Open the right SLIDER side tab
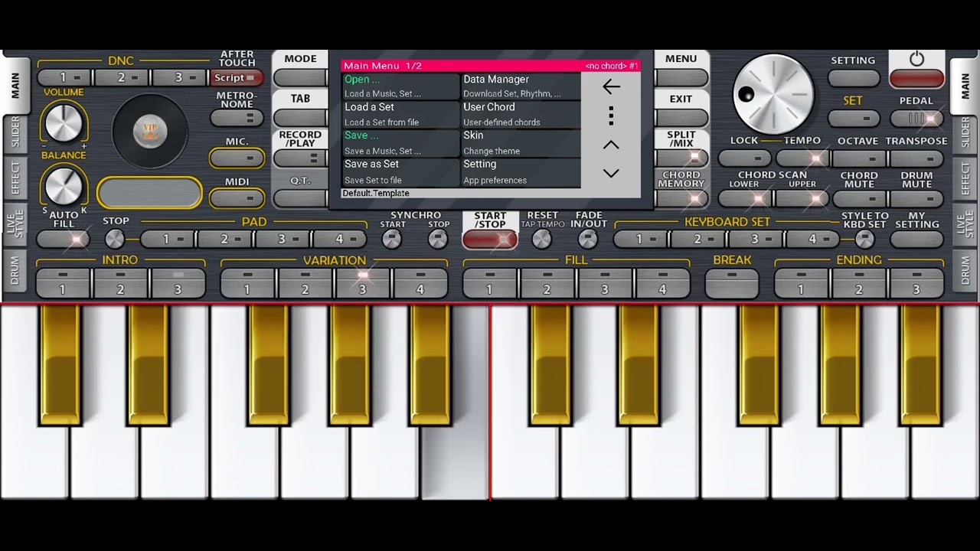This screenshot has width=980, height=551. pos(965,133)
